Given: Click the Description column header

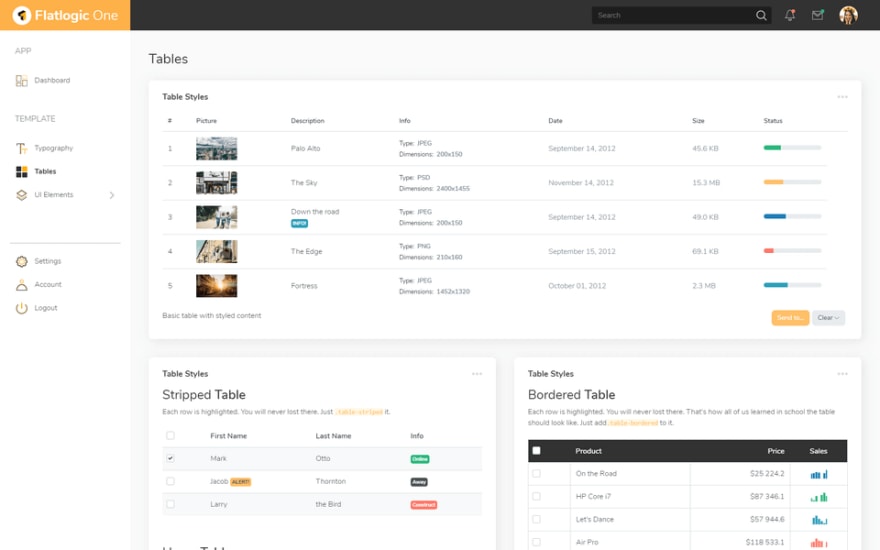Looking at the screenshot, I should [x=308, y=121].
